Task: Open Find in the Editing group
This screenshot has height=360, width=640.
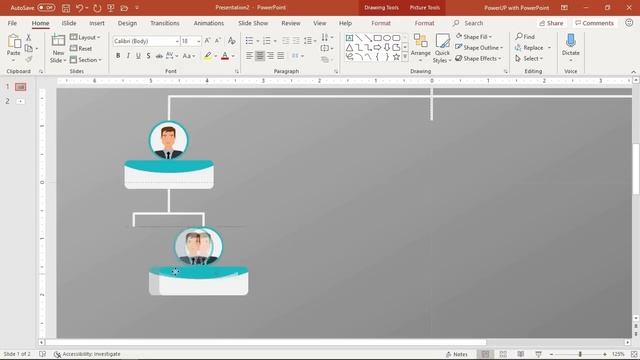Action: pyautogui.click(x=525, y=37)
